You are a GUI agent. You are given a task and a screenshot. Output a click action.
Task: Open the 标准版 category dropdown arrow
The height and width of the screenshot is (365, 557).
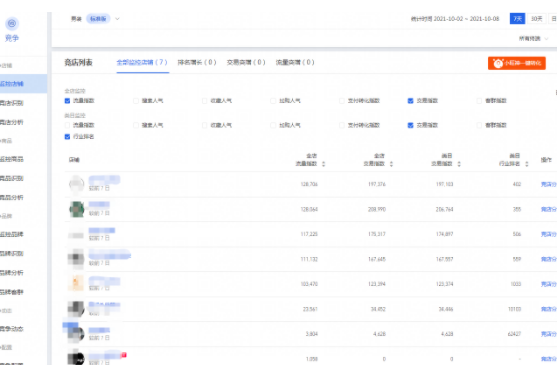117,19
